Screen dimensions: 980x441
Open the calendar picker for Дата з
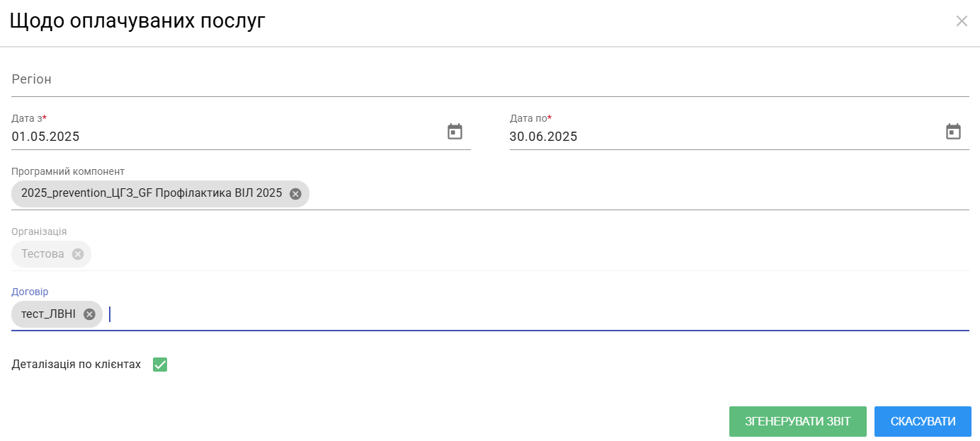[455, 132]
